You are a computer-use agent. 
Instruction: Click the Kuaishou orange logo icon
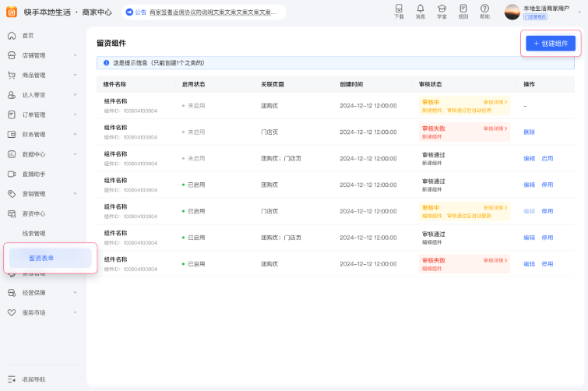(12, 12)
